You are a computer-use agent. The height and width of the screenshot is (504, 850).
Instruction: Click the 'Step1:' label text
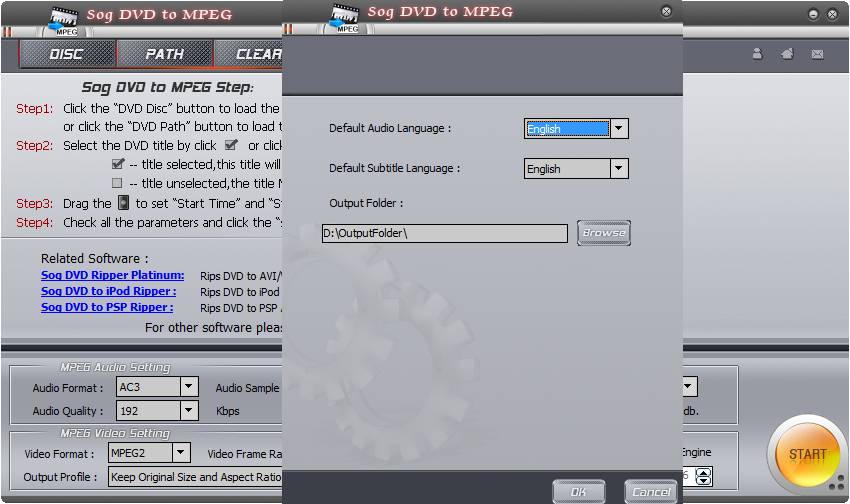tap(35, 108)
